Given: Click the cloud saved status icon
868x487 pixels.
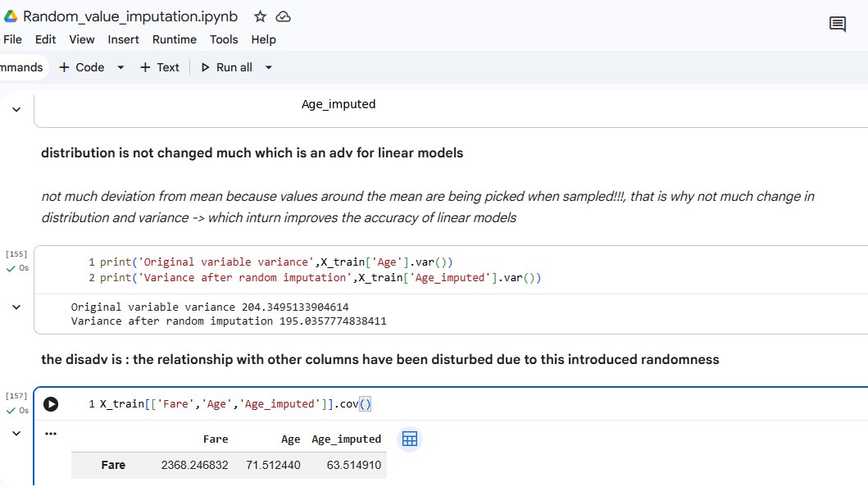Looking at the screenshot, I should point(284,16).
